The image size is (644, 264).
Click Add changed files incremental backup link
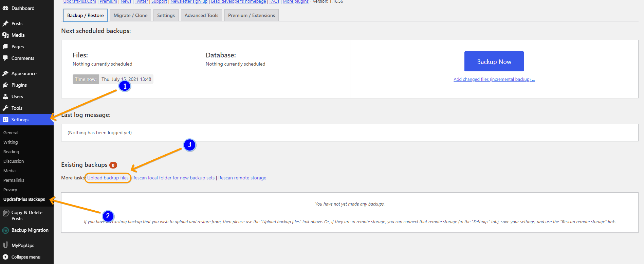[x=494, y=79]
